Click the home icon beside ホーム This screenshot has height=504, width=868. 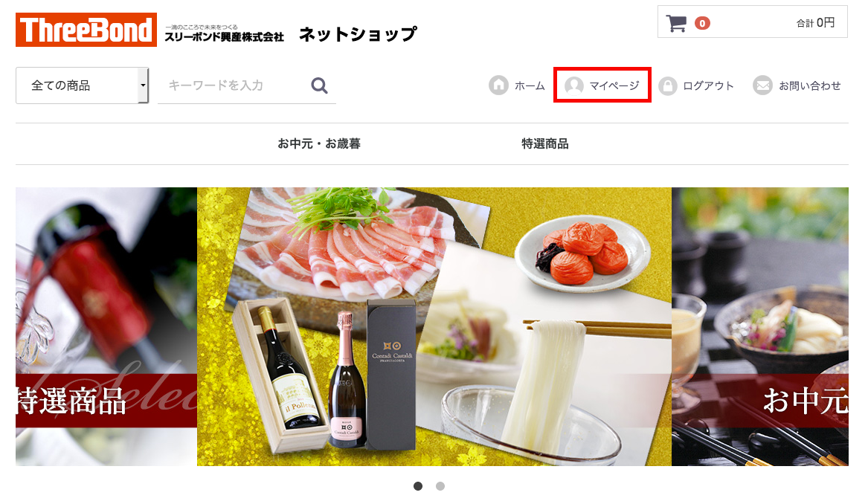(498, 85)
